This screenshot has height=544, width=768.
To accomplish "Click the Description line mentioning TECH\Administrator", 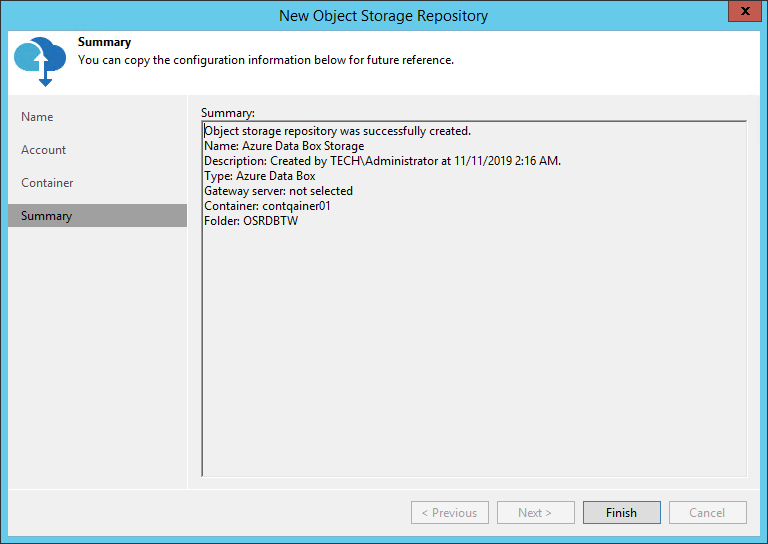I will coord(382,161).
